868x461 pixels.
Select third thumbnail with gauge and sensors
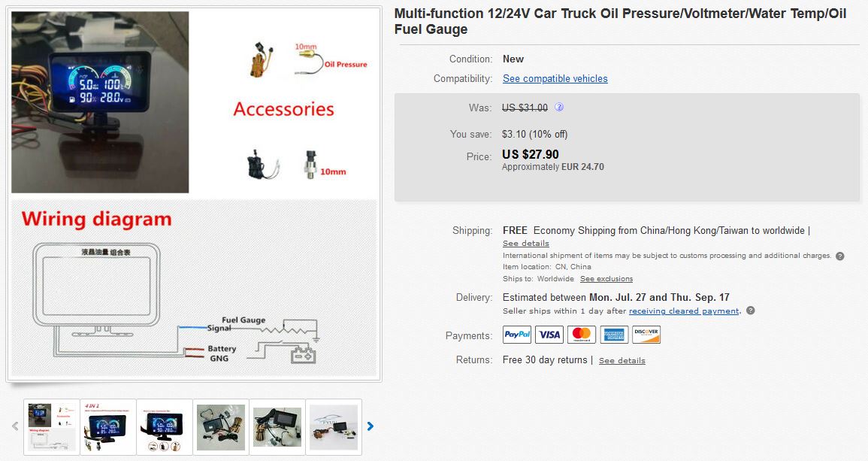coord(165,426)
